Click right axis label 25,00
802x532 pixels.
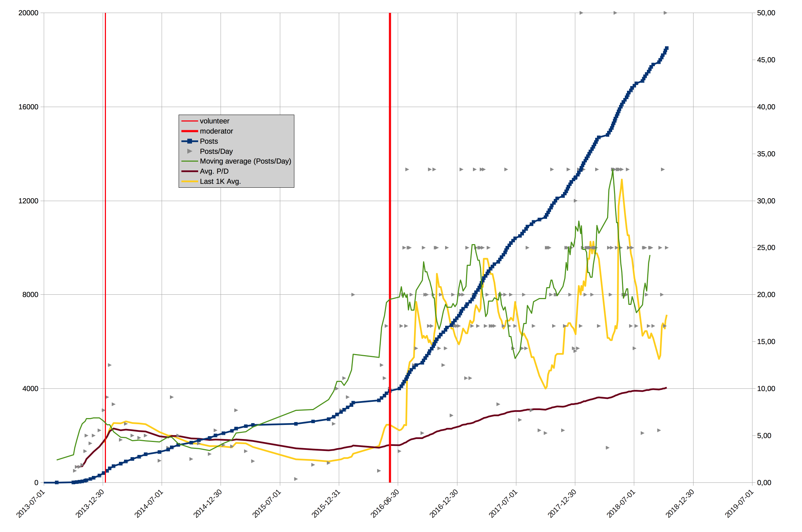point(766,247)
